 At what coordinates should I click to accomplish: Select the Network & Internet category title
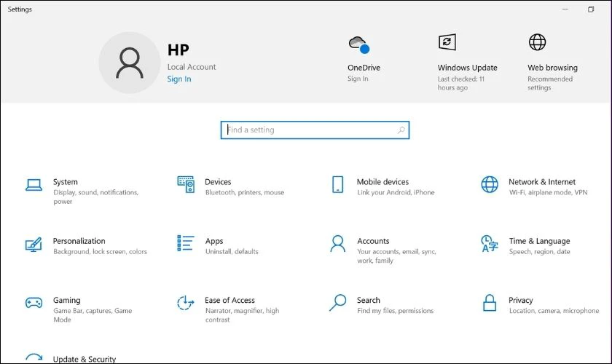pos(542,182)
